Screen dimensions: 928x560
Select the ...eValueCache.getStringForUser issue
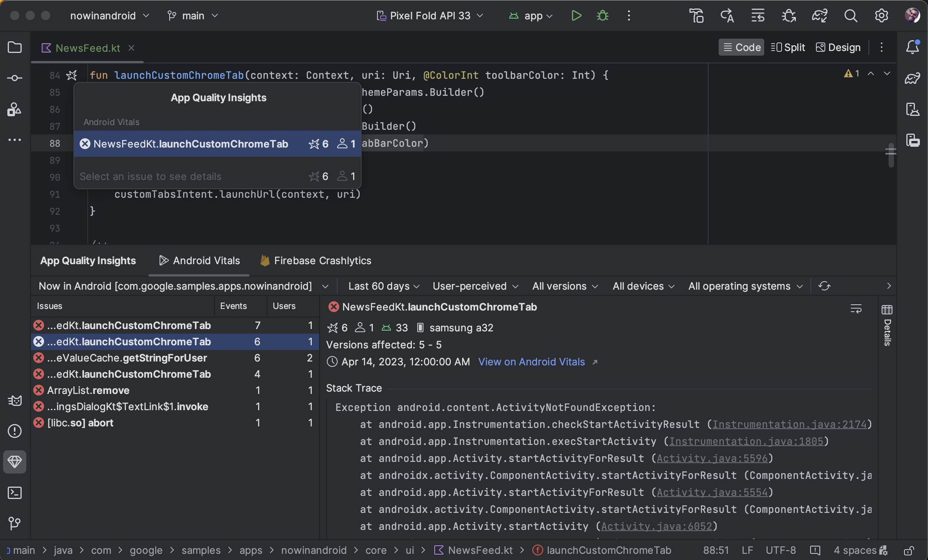(127, 357)
